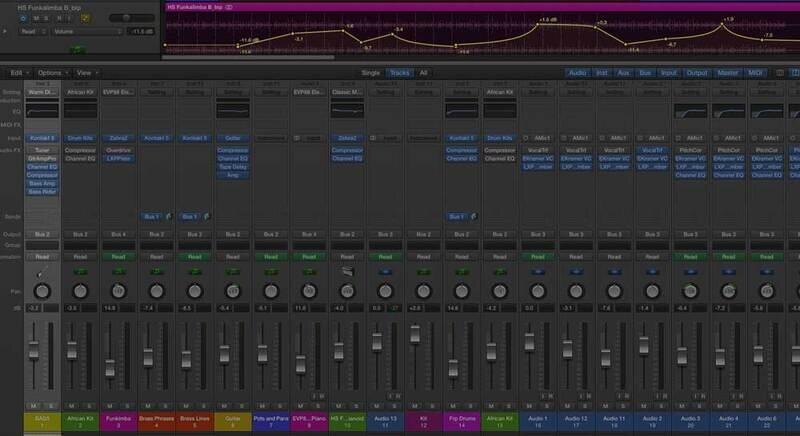The height and width of the screenshot is (436, 800).
Task: Switch mixer to All view
Action: (423, 73)
